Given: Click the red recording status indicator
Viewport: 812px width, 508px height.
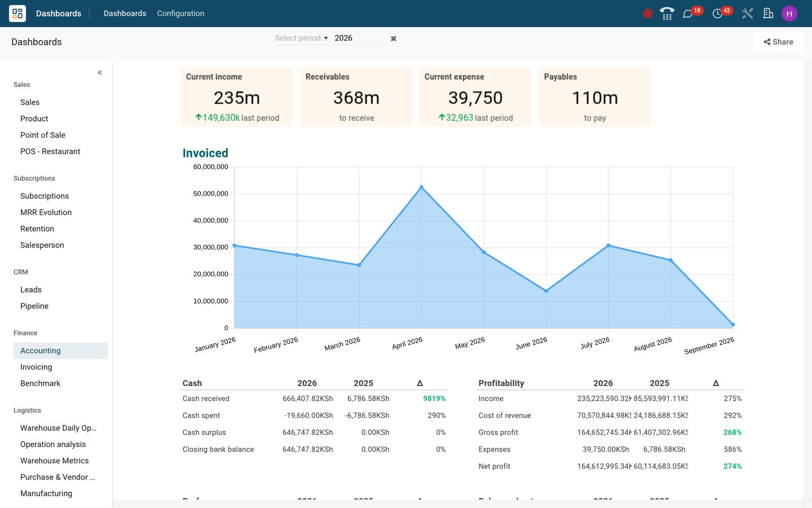Looking at the screenshot, I should tap(648, 14).
